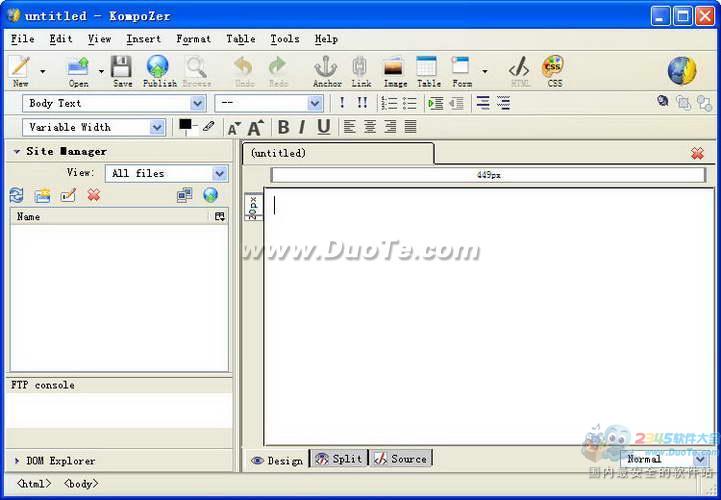Open the Format menu
The width and height of the screenshot is (721, 500).
[x=194, y=39]
